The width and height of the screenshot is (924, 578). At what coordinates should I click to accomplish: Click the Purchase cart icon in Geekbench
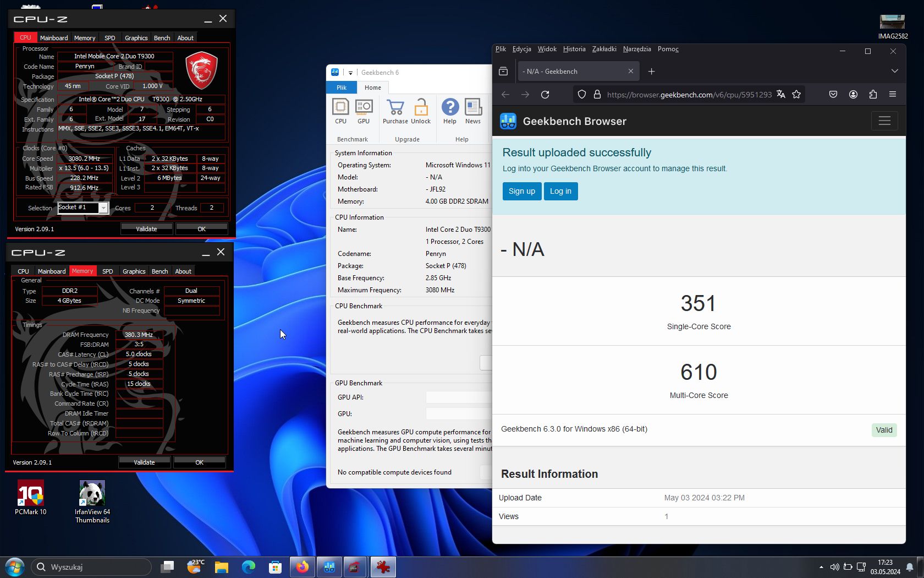point(395,111)
